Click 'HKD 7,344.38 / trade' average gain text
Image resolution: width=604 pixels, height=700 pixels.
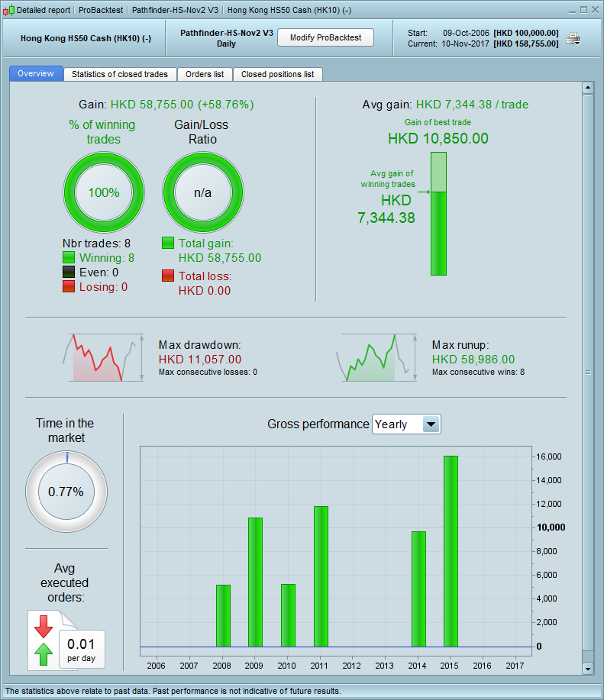pos(473,105)
